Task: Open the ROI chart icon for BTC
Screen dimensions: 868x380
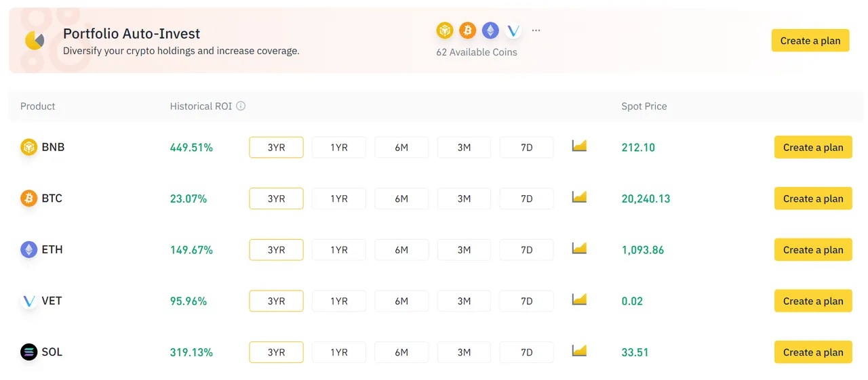Action: coord(579,197)
